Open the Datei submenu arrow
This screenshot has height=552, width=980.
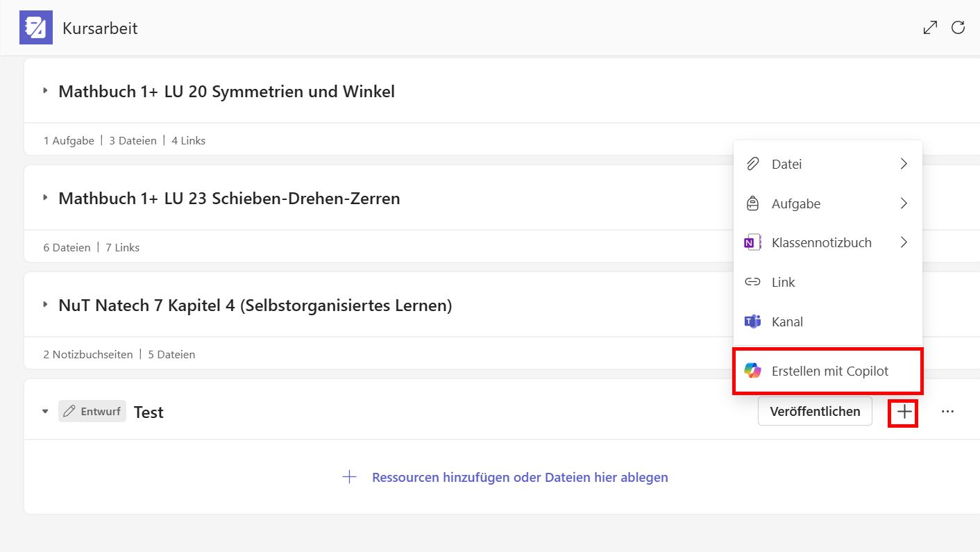point(904,164)
